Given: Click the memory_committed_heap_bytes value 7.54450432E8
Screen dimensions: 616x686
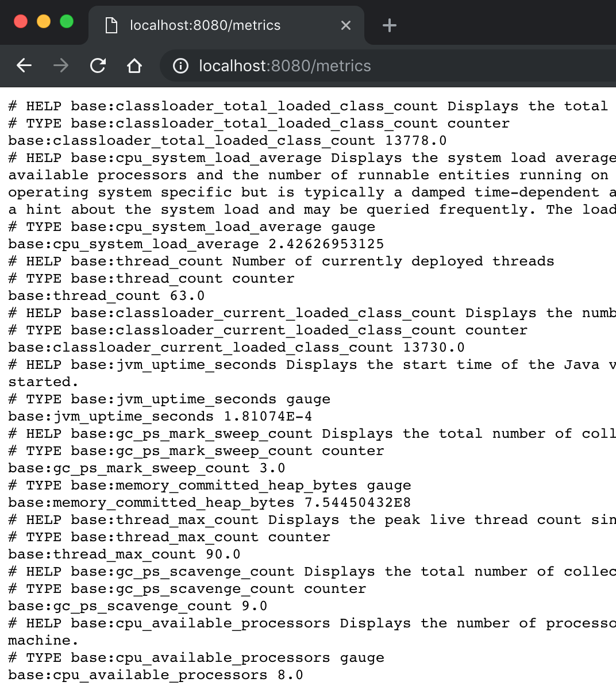Looking at the screenshot, I should 357,503.
